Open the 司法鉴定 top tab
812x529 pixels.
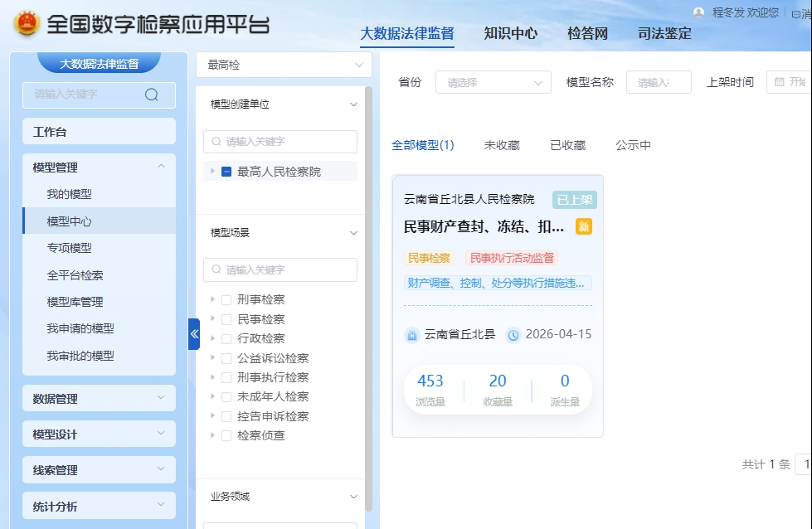pos(664,34)
